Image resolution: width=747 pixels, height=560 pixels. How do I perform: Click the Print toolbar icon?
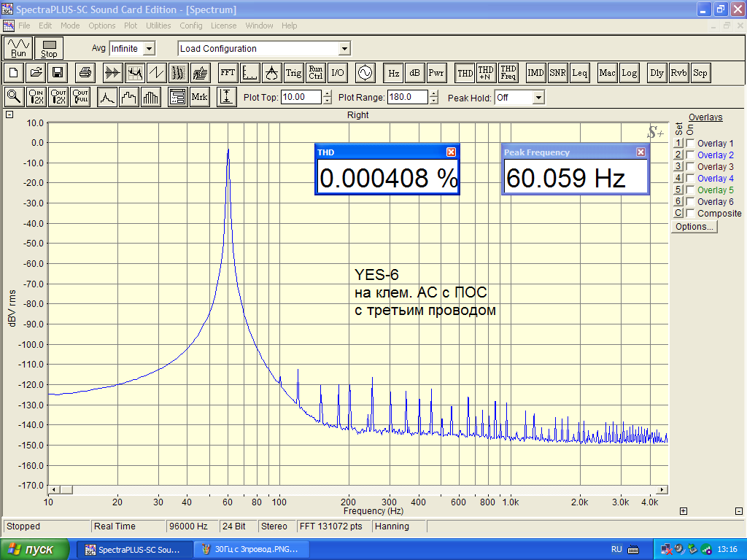tap(85, 73)
